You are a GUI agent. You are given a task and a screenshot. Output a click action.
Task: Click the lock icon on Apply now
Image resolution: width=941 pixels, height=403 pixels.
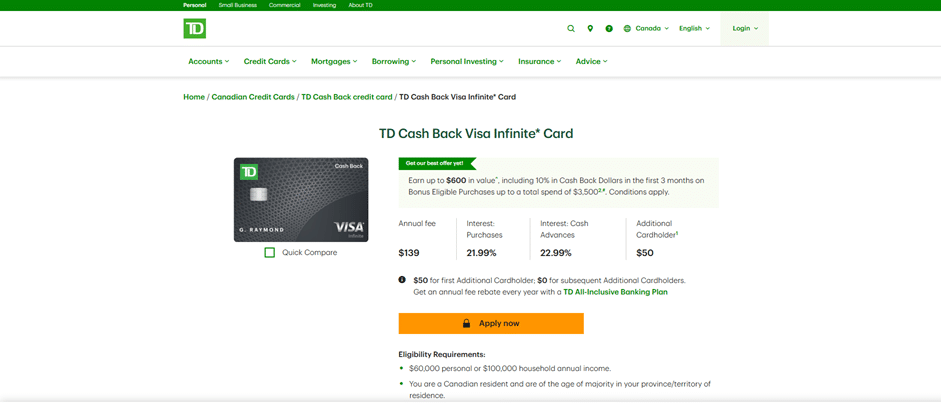coord(466,323)
